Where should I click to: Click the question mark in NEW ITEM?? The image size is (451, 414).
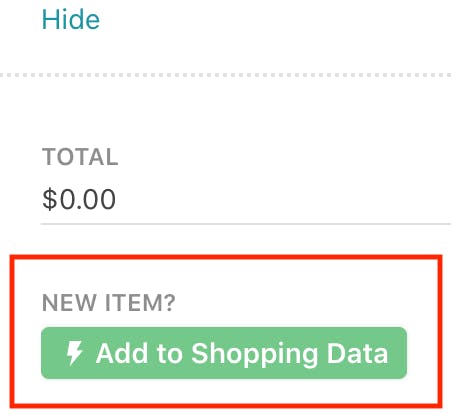170,303
